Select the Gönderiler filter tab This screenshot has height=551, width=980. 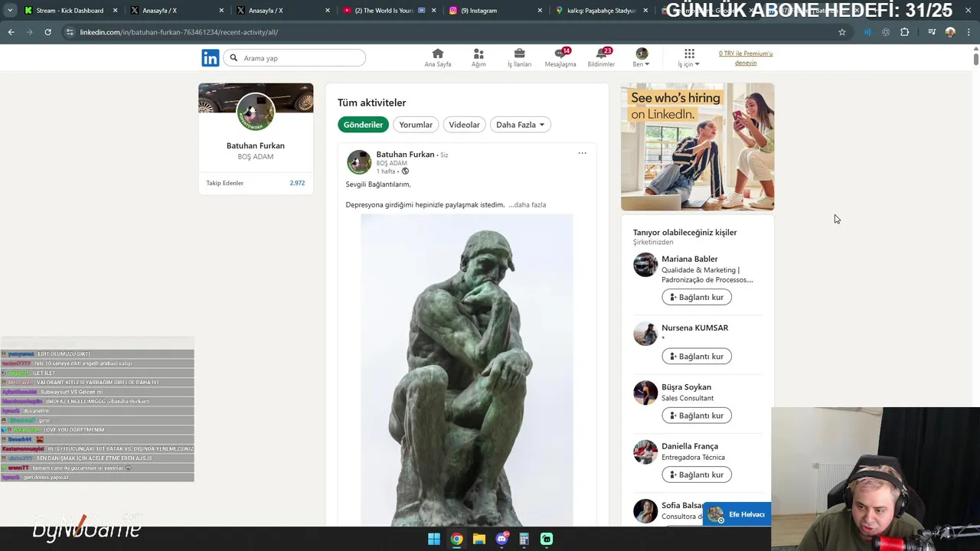click(363, 125)
